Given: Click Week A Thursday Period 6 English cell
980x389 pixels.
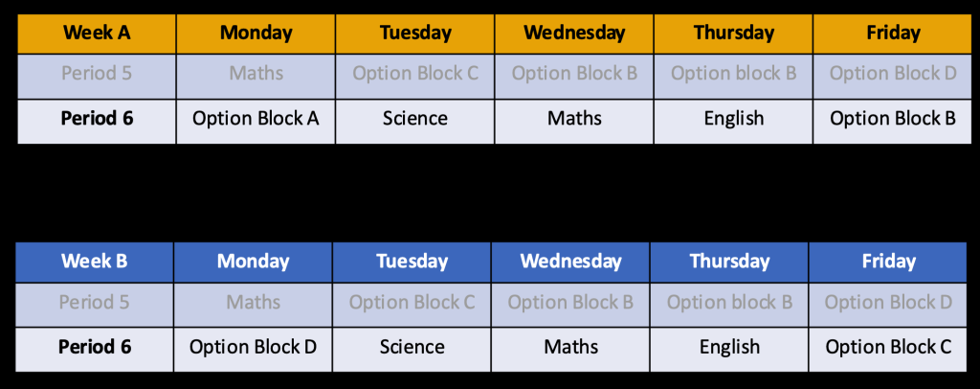Looking at the screenshot, I should (733, 119).
